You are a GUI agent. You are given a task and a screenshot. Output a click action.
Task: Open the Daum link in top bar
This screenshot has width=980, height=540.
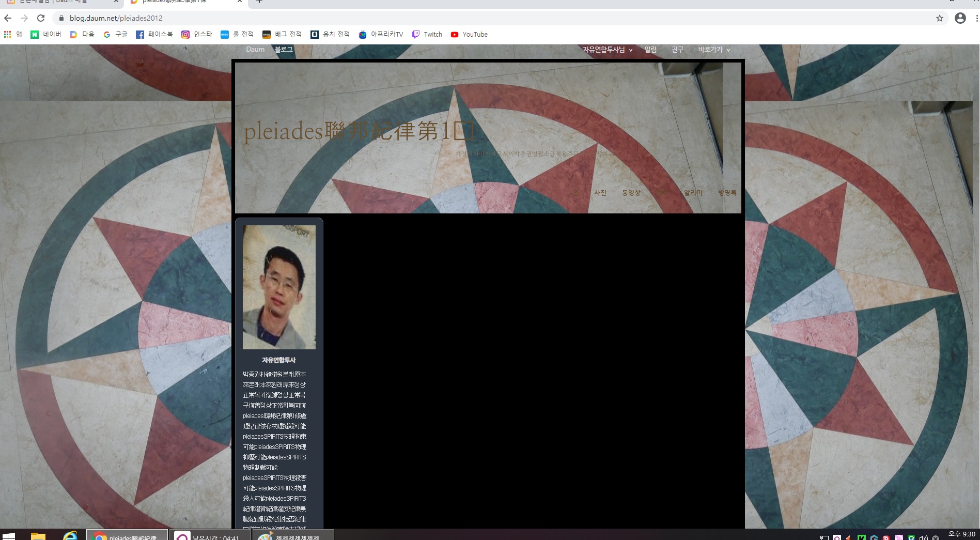(255, 50)
